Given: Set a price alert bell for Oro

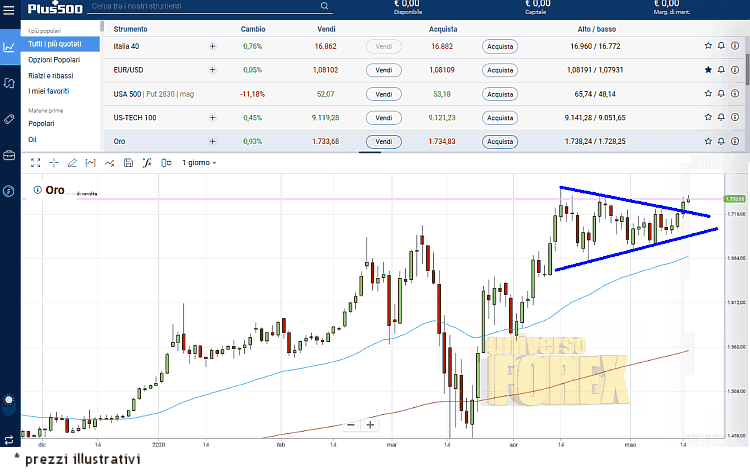Looking at the screenshot, I should [721, 142].
